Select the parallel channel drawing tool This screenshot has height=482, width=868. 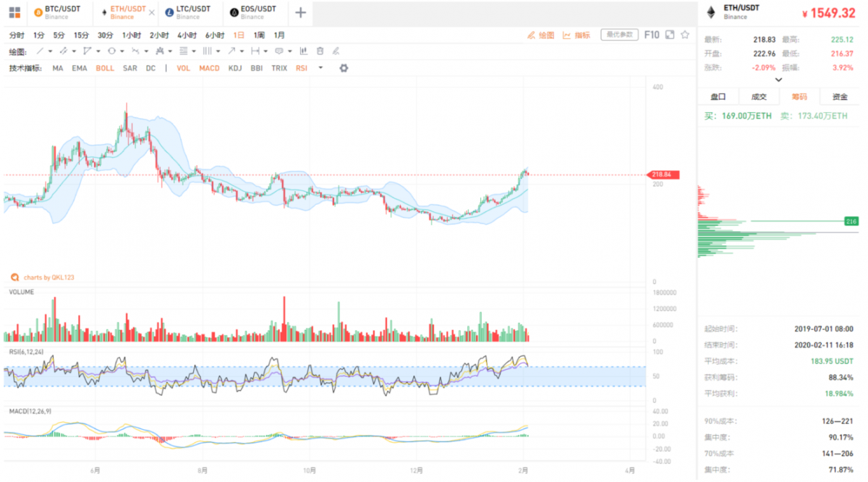[63, 51]
